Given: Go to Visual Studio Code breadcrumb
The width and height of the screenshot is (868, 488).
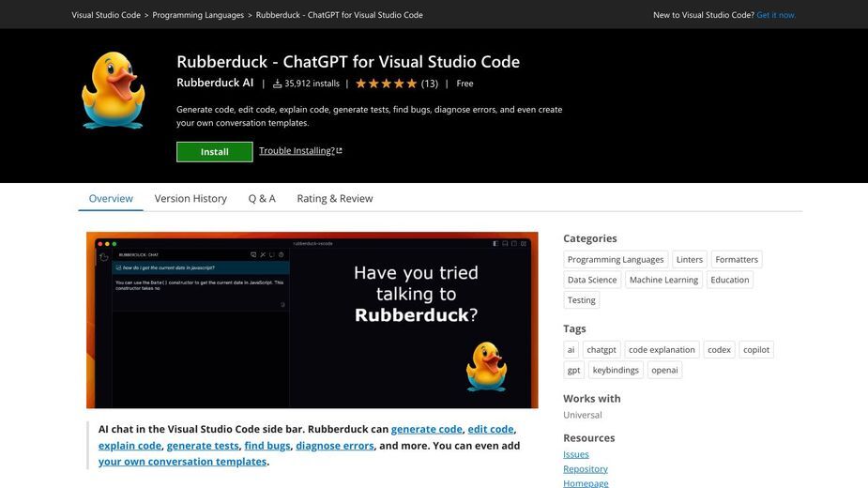Looking at the screenshot, I should click(106, 15).
